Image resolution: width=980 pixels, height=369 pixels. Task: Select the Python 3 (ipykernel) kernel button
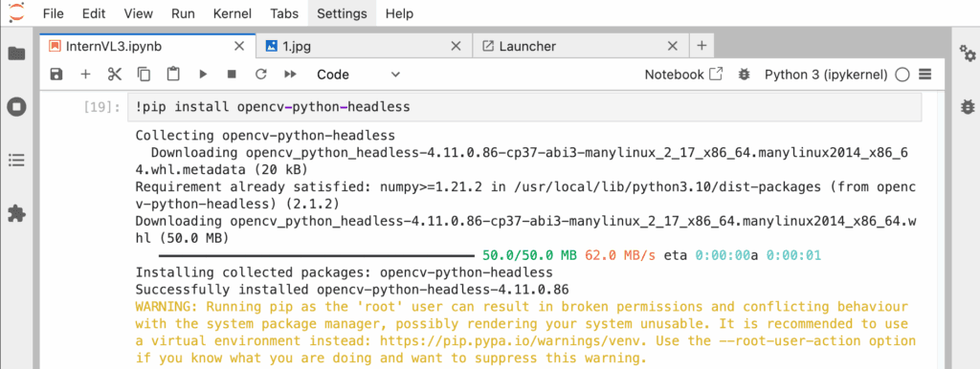826,75
